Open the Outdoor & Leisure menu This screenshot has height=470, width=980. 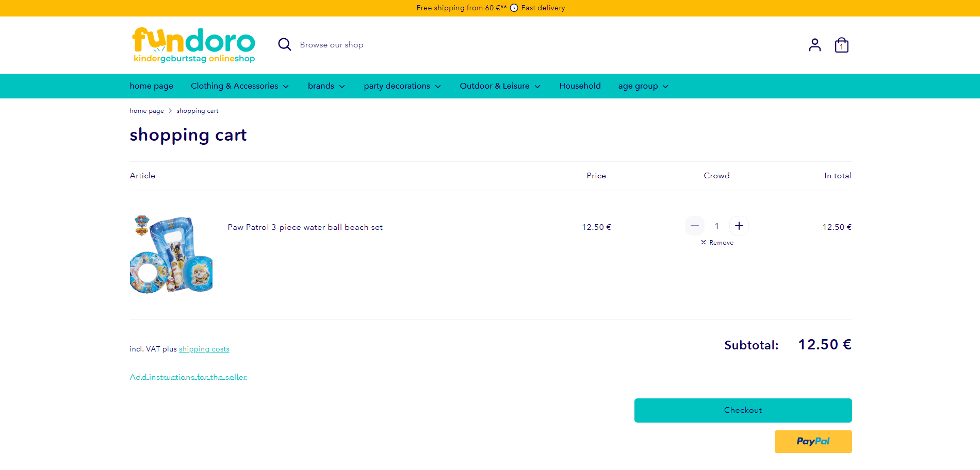[499, 86]
